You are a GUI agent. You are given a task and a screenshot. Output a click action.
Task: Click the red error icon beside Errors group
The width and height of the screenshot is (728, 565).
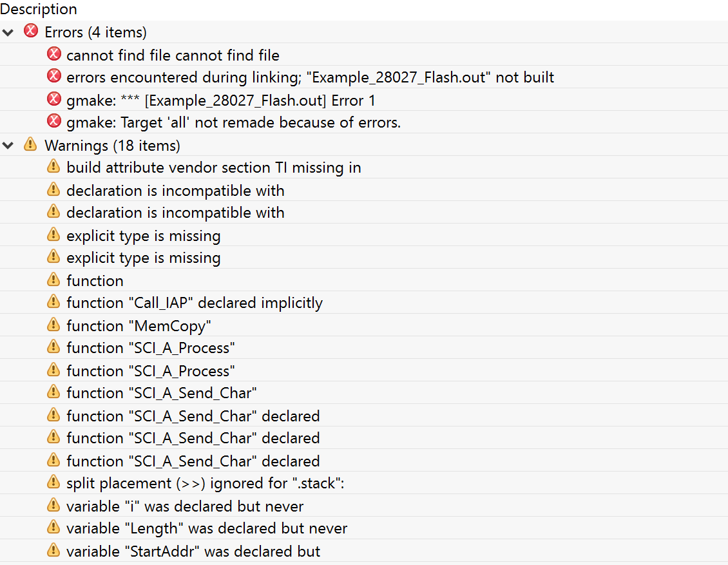(30, 31)
